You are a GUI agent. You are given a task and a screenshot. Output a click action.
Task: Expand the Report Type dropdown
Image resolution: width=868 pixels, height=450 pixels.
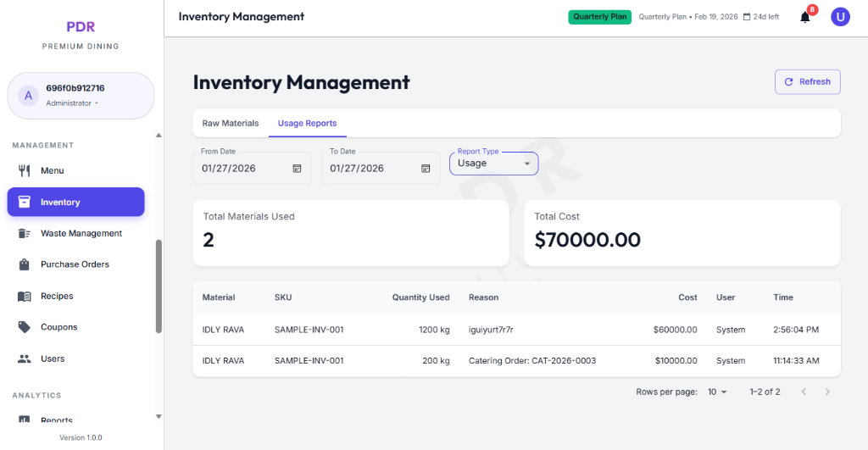point(493,164)
